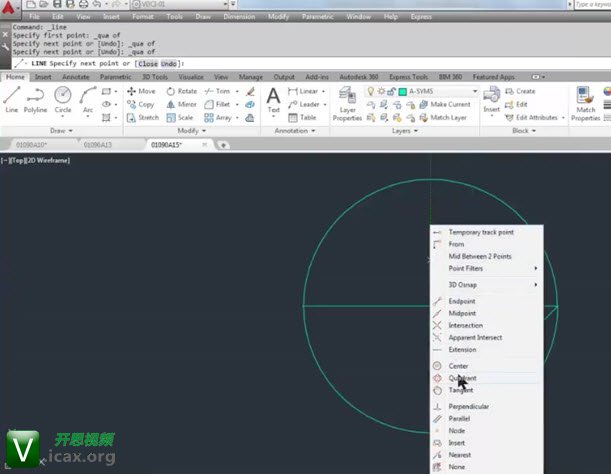Select the Arc tool
The height and width of the screenshot is (474, 611).
[88, 100]
